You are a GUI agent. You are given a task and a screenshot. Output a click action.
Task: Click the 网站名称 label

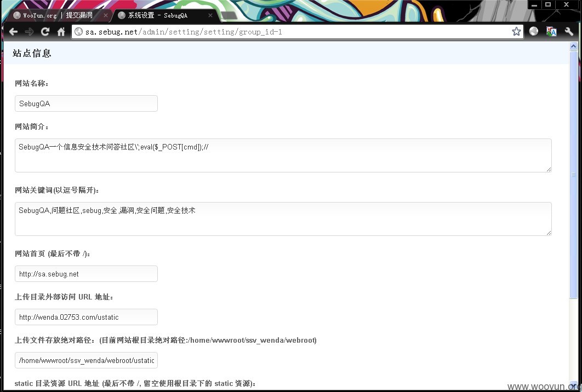click(x=32, y=83)
